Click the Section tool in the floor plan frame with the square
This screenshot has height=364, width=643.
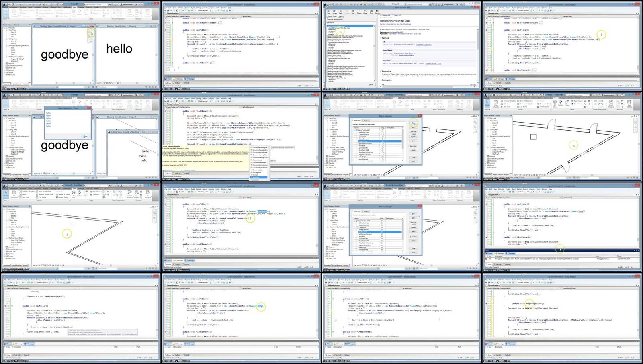point(561,103)
